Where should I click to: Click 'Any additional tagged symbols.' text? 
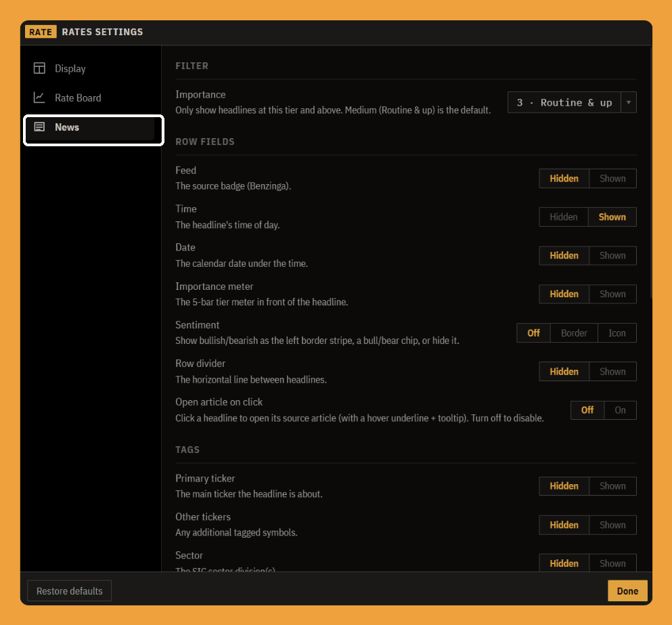pos(237,532)
